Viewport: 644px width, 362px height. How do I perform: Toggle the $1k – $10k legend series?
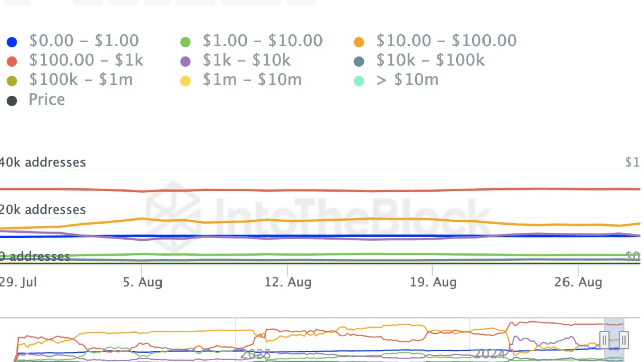(x=235, y=61)
